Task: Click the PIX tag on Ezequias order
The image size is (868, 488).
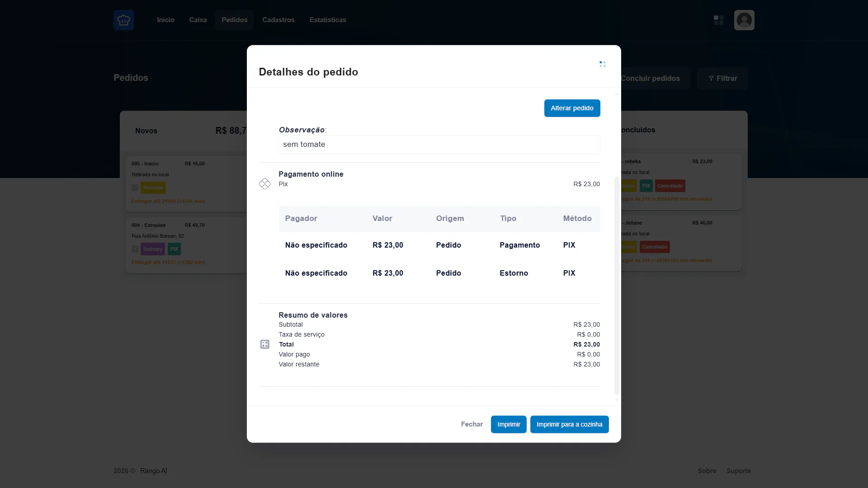Action: [174, 249]
